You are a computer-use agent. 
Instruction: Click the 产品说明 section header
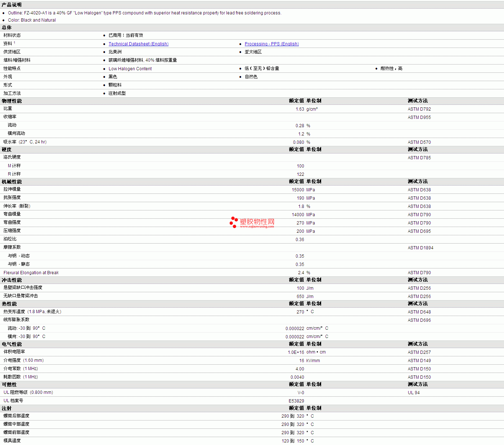click(x=12, y=5)
